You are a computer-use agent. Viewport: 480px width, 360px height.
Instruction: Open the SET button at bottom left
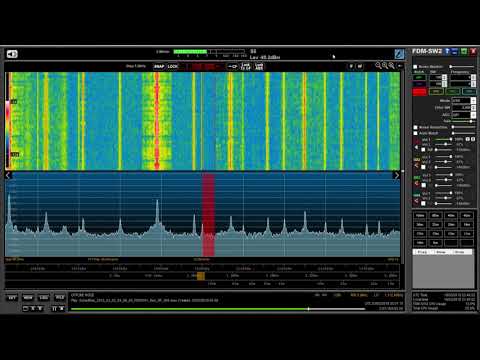click(12, 297)
